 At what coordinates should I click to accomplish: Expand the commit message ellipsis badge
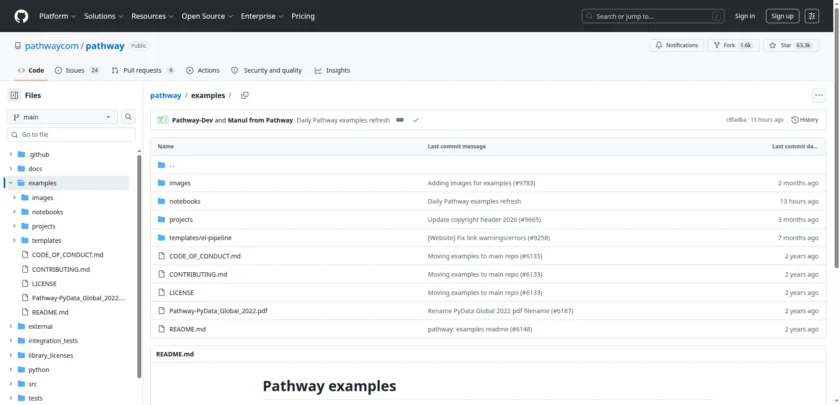pyautogui.click(x=400, y=120)
